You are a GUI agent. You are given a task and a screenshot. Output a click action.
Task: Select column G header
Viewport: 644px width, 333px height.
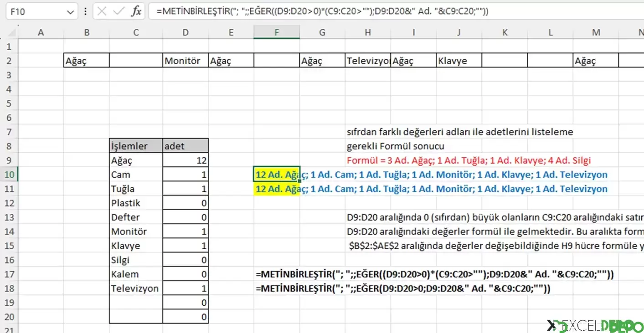322,32
